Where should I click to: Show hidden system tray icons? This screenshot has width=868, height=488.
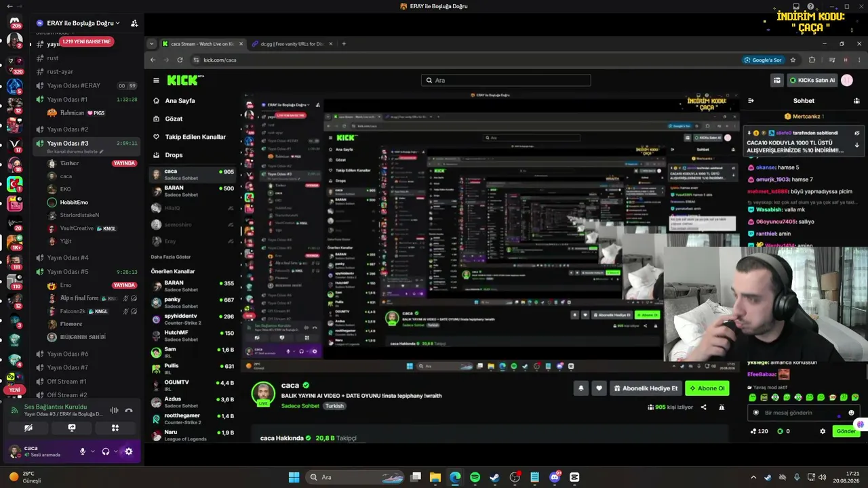pyautogui.click(x=753, y=477)
